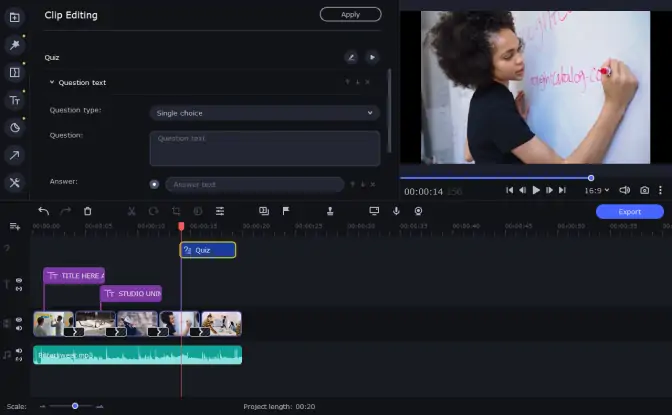
Task: Select the Quiz clip on timeline
Action: [x=208, y=250]
